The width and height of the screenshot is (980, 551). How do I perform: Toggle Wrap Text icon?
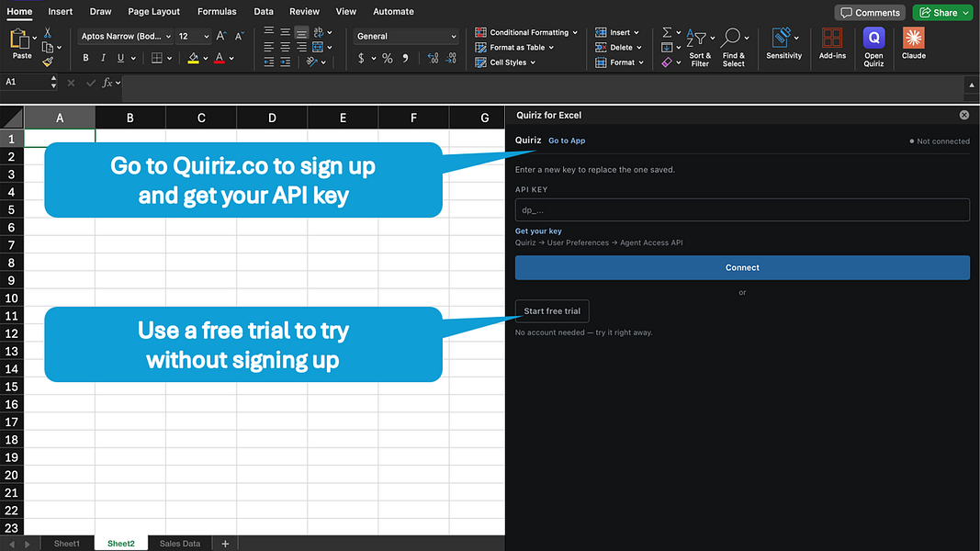[x=319, y=32]
